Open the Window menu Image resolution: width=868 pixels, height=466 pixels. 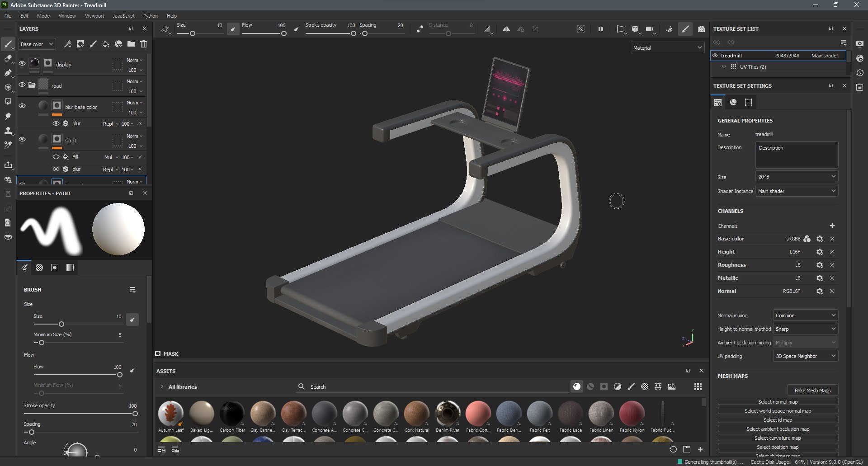click(67, 16)
